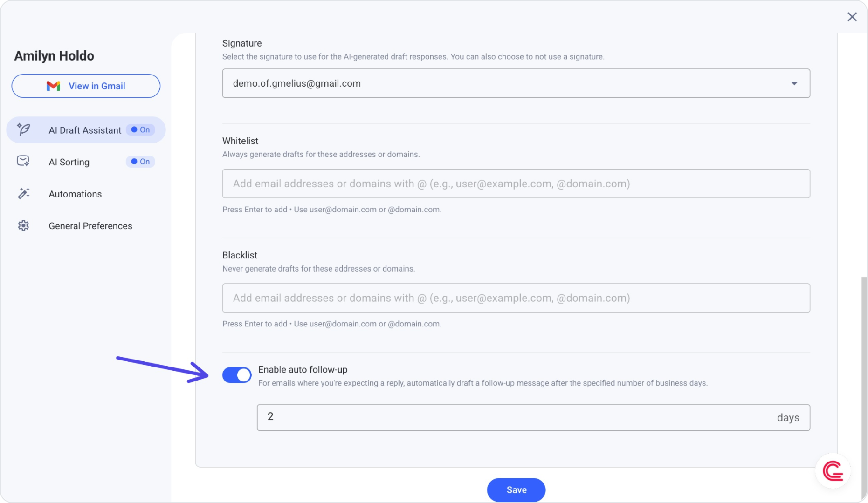The height and width of the screenshot is (503, 868).
Task: Focus the Blacklist email addresses field
Action: click(x=516, y=298)
